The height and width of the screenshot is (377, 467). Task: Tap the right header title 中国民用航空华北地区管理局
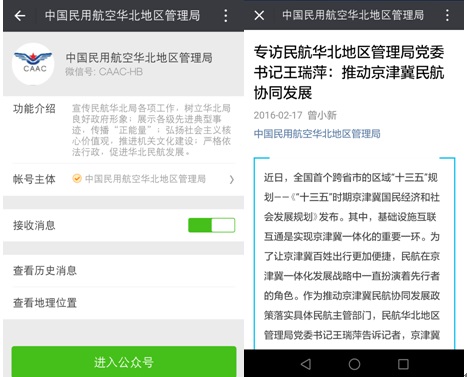click(x=353, y=15)
